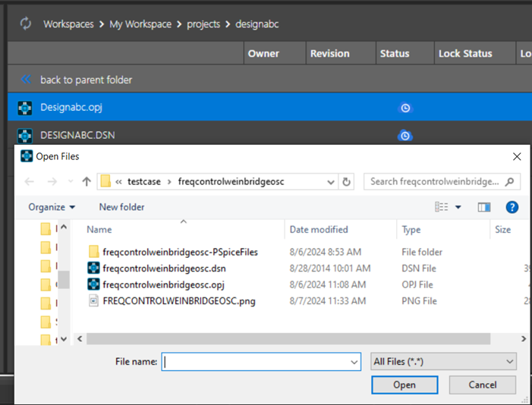Screen dimensions: 532x405
Task: Go back in Open Files dialog
Action: pos(30,182)
